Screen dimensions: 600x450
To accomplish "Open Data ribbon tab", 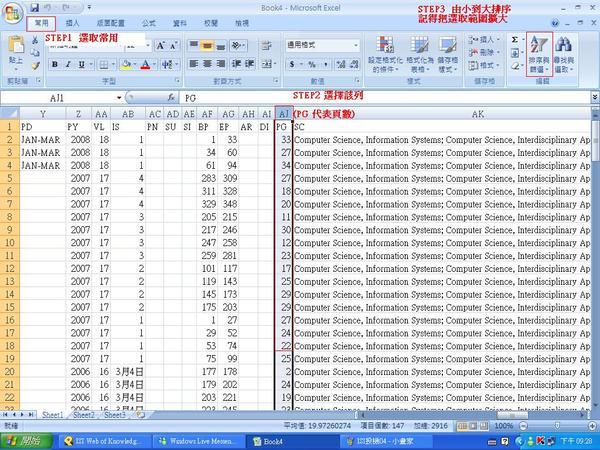I will pyautogui.click(x=179, y=23).
